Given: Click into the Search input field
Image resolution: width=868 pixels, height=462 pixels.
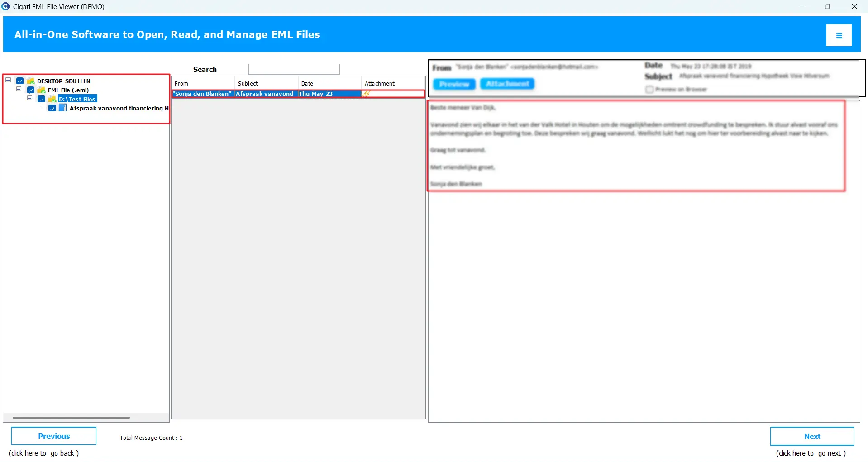Looking at the screenshot, I should point(294,69).
